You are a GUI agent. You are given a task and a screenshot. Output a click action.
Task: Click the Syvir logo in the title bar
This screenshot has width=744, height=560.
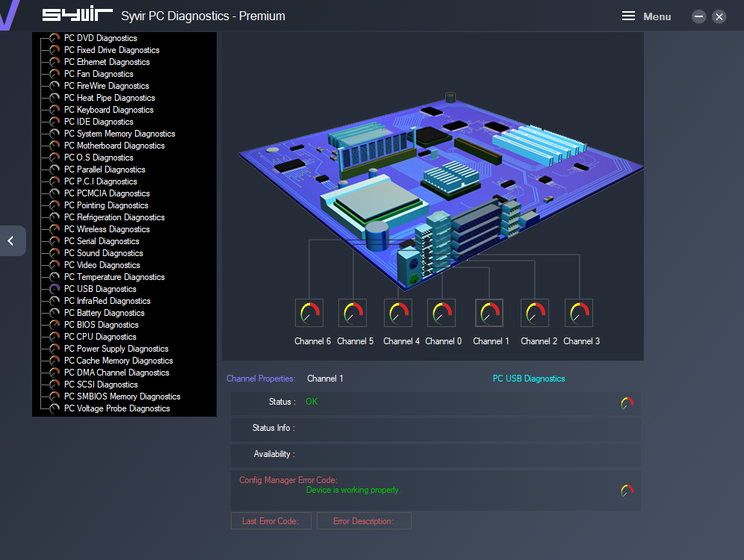point(78,15)
